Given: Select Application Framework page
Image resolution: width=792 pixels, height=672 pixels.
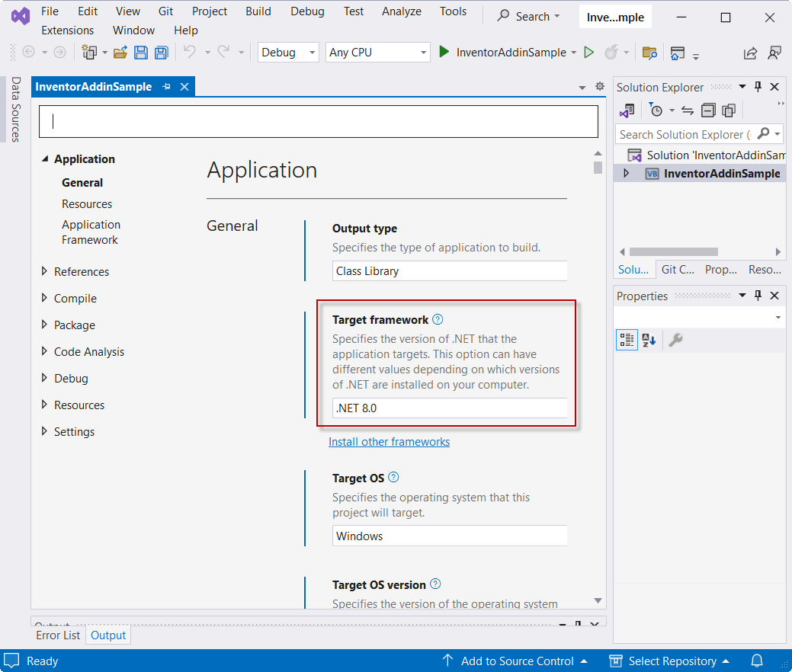Looking at the screenshot, I should click(91, 232).
